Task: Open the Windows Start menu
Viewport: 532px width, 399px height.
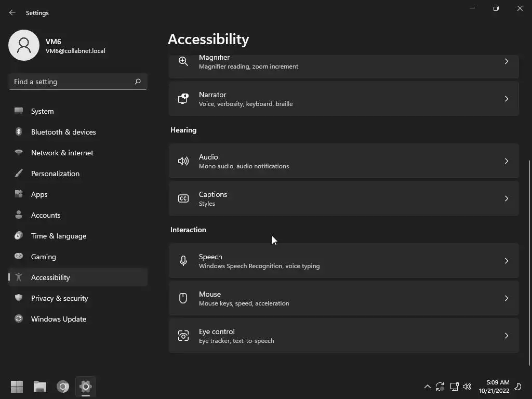Action: pyautogui.click(x=17, y=387)
